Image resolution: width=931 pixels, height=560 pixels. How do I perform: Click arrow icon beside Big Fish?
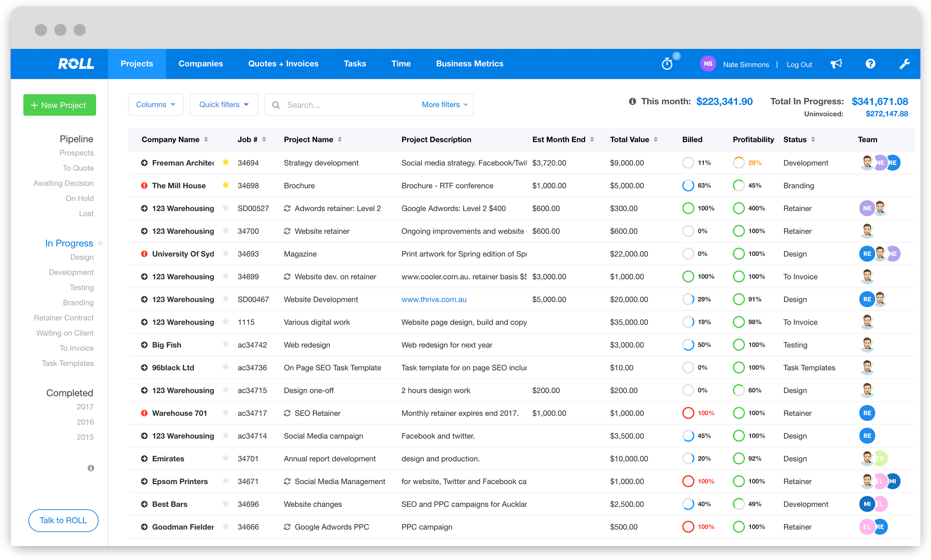point(144,345)
